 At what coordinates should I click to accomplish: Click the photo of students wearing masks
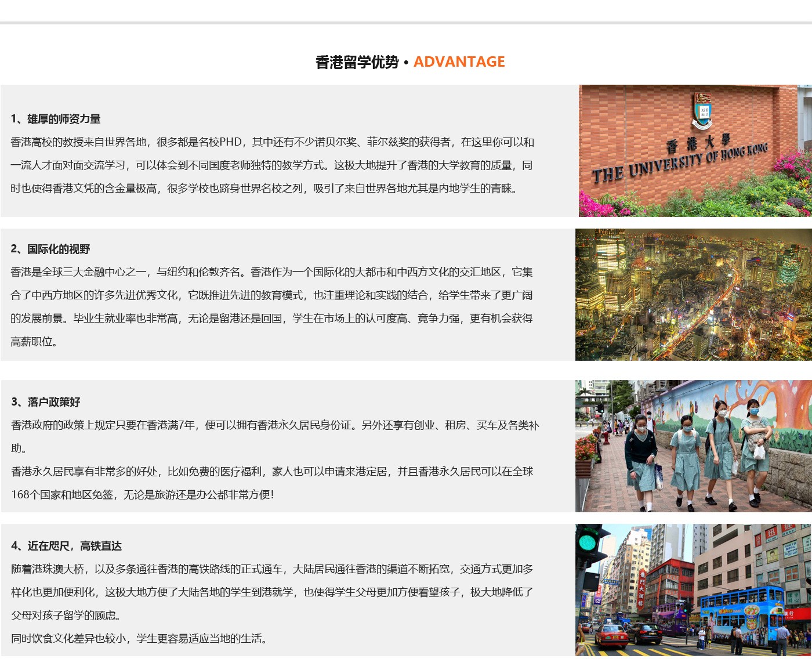tap(694, 446)
